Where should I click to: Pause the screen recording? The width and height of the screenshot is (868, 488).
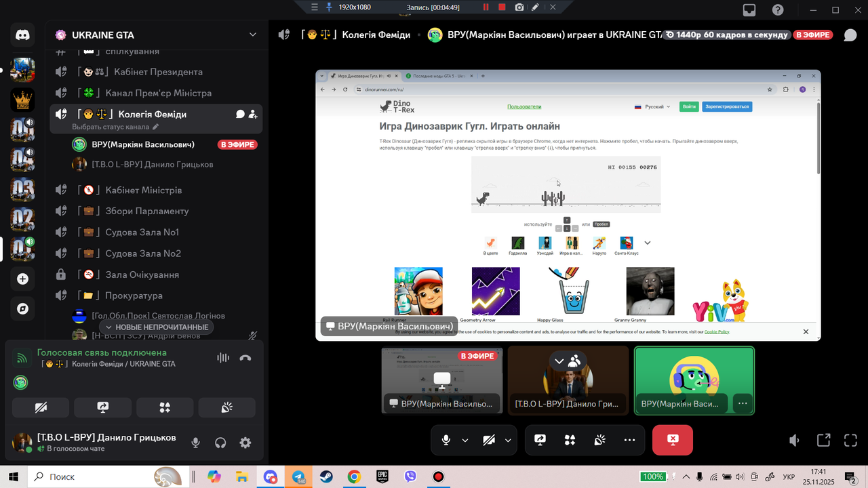pos(486,7)
